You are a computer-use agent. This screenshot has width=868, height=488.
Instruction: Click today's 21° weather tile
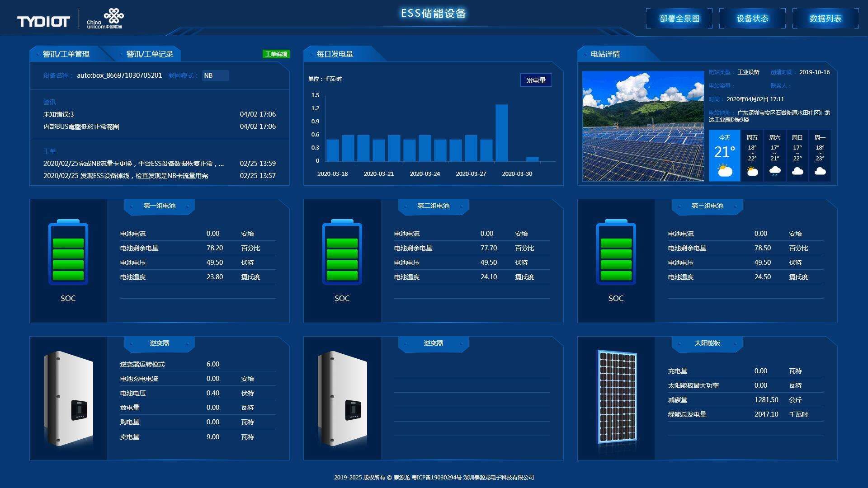[x=724, y=156]
